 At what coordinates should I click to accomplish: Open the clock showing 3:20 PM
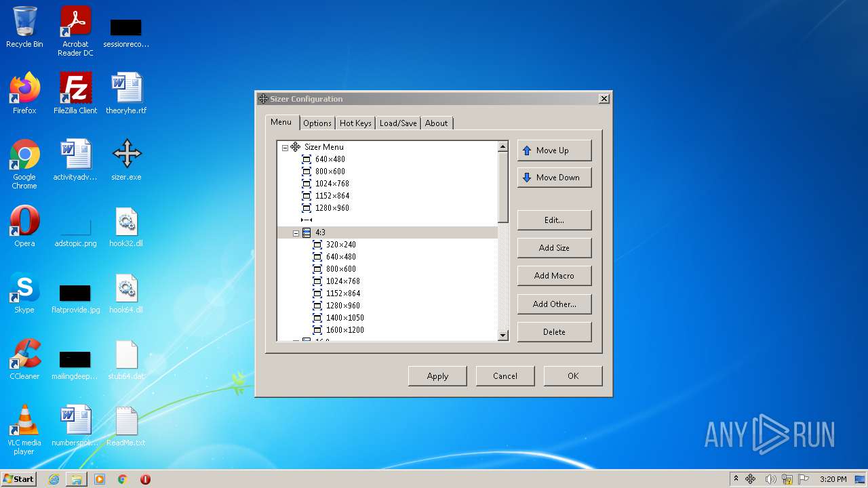[x=833, y=479]
